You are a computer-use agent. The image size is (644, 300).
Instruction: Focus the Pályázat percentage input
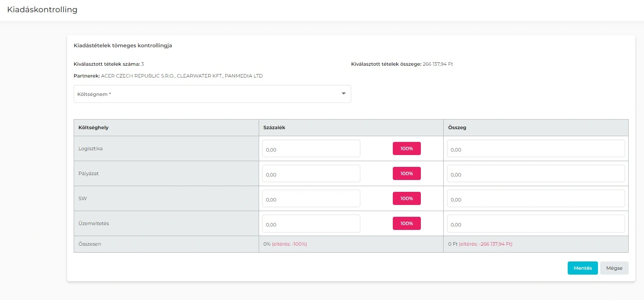(311, 174)
